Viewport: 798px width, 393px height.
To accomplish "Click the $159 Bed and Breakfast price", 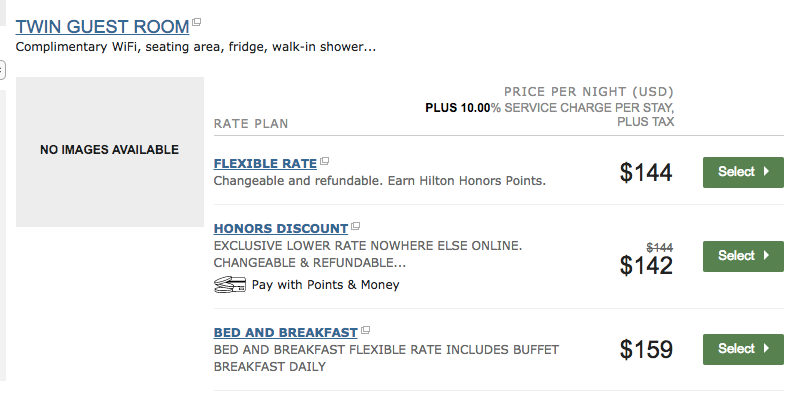I will point(646,349).
